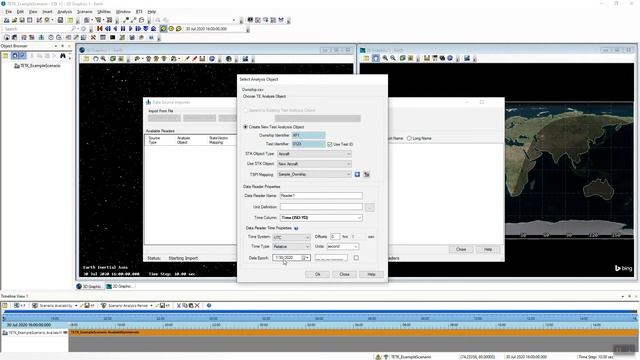Click Help button in Data Source Importer window

[488, 249]
